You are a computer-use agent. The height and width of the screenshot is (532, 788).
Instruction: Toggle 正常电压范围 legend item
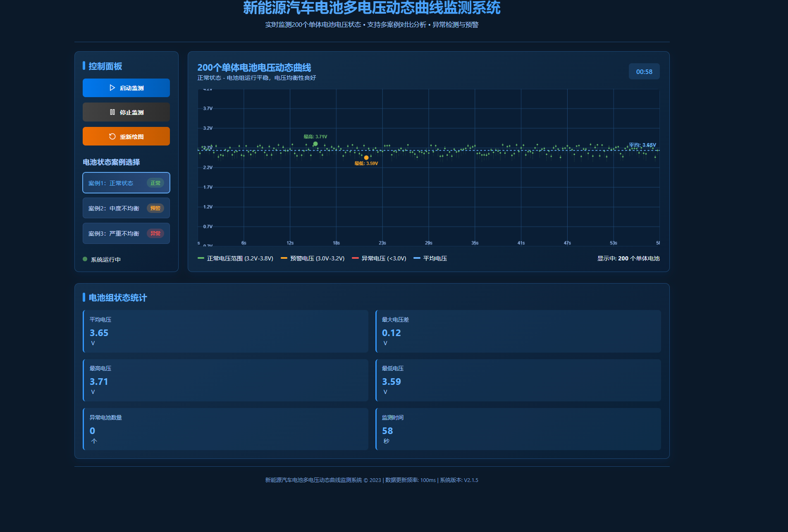click(x=236, y=258)
